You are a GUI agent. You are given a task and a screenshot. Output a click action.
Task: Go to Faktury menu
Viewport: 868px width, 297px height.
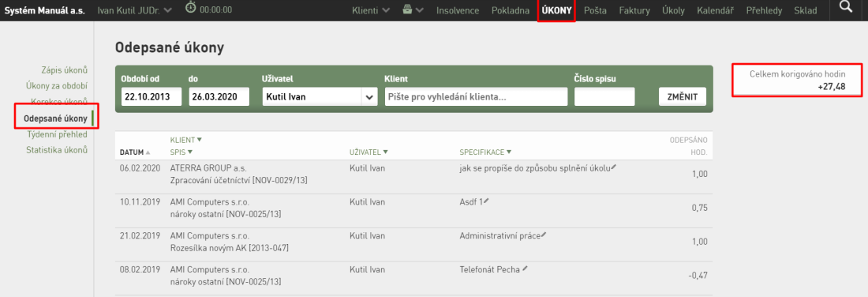click(x=634, y=10)
